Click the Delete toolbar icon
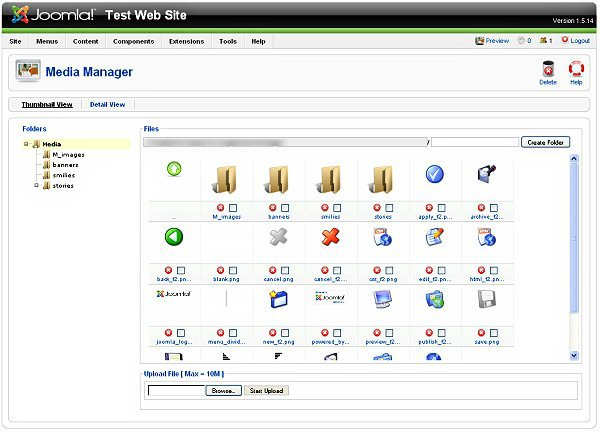The image size is (600, 432). point(548,69)
